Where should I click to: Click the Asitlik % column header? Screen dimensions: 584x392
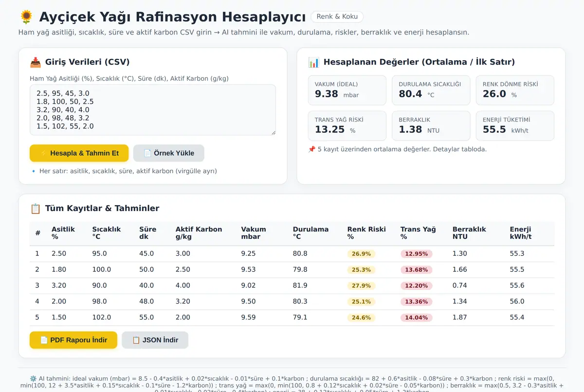coord(63,233)
